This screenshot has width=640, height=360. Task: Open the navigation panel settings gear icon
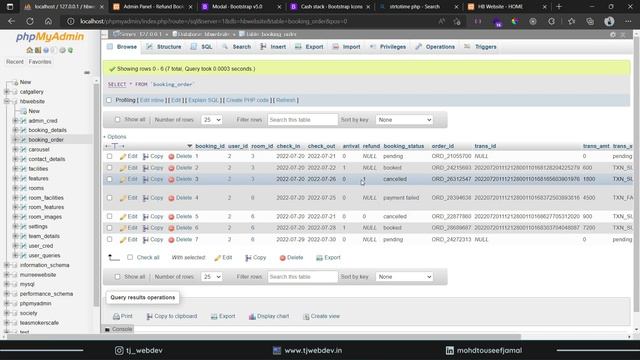(62, 50)
